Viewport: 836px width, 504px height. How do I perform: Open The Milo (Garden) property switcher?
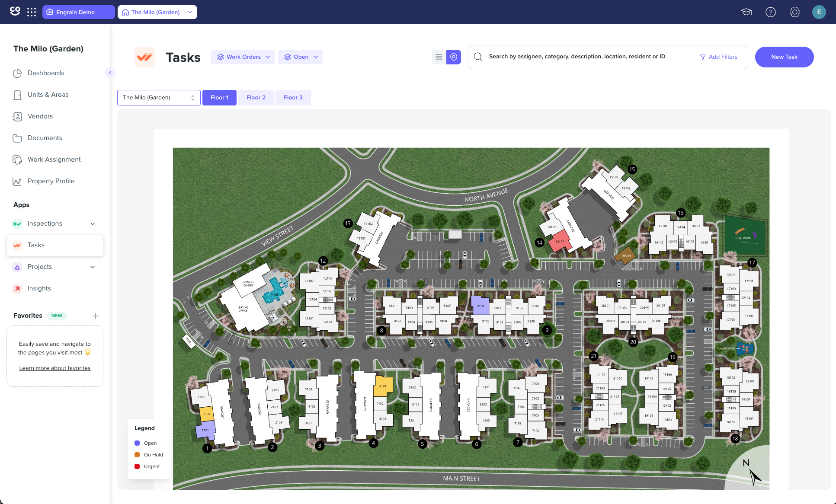pos(157,12)
